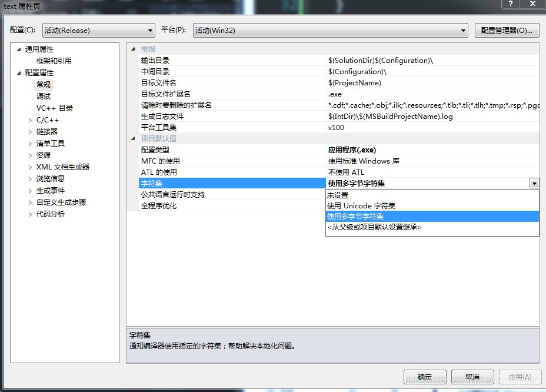The width and height of the screenshot is (546, 392).
Task: Select 框架和引用 in the tree
Action: tap(54, 61)
